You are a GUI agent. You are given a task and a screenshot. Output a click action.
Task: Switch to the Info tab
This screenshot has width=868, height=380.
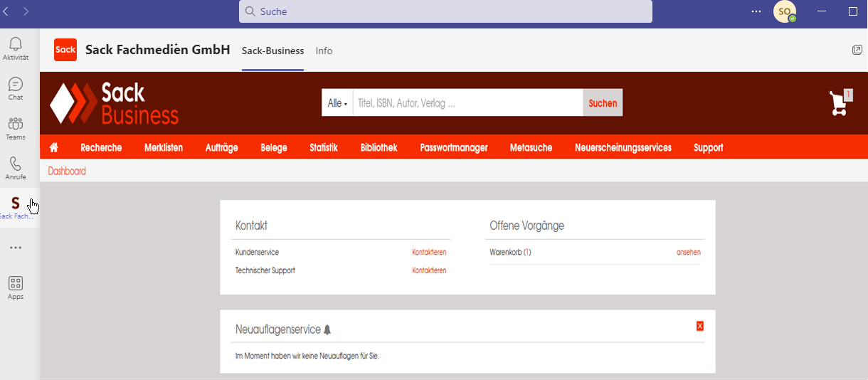(x=324, y=51)
